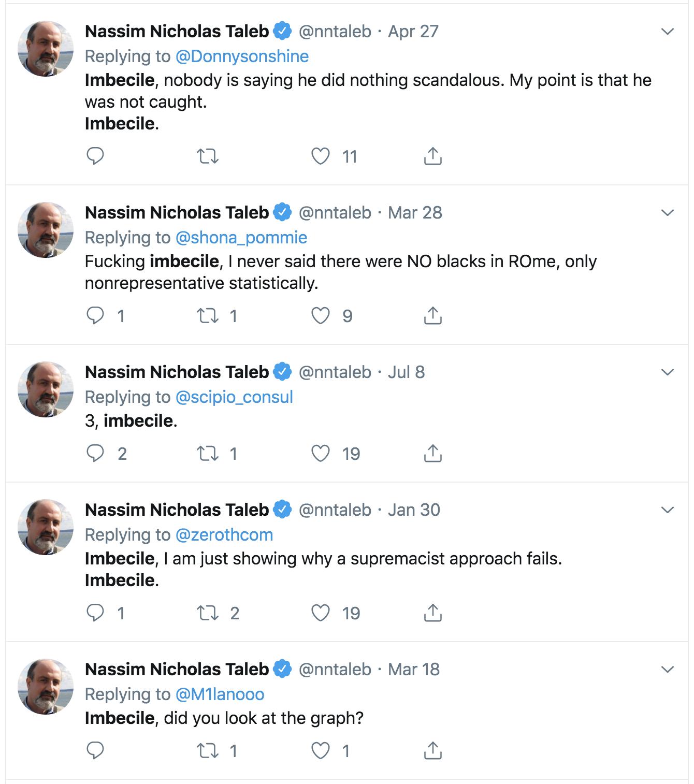Reply to the Mar 18 tweet
694x784 pixels.
tap(95, 750)
